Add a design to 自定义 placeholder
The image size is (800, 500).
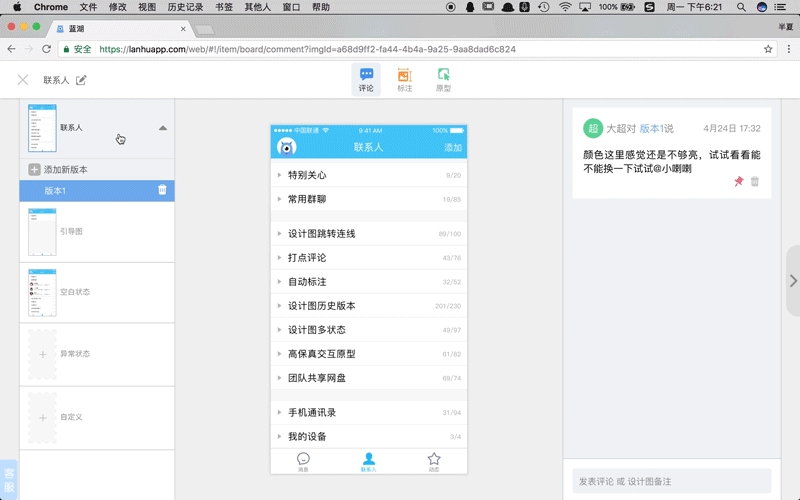pyautogui.click(x=42, y=418)
